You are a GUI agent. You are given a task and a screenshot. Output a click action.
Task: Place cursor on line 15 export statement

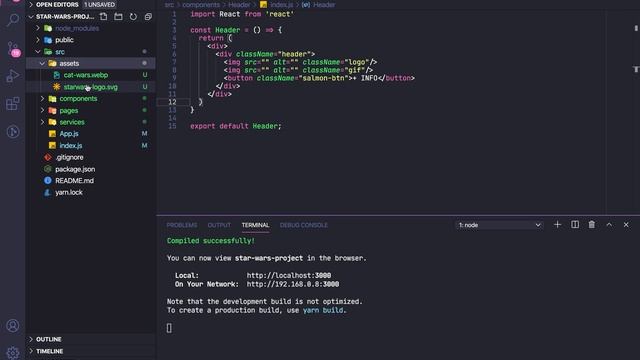(x=236, y=126)
